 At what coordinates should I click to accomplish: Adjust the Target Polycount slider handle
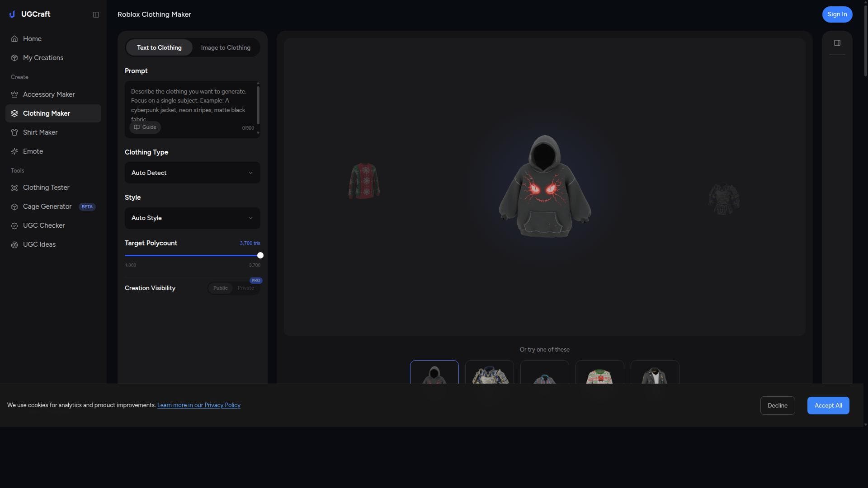coord(260,255)
